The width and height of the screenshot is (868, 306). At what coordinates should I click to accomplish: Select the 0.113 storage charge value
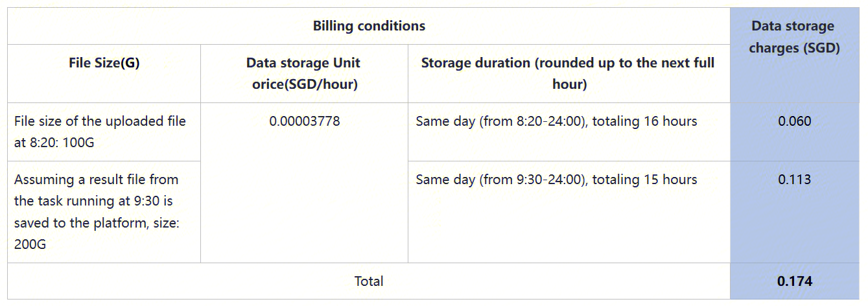pos(794,180)
